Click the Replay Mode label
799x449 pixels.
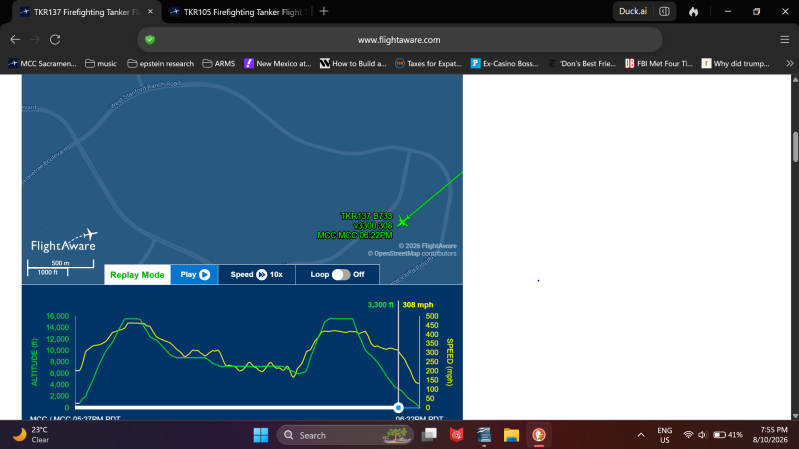coord(137,275)
